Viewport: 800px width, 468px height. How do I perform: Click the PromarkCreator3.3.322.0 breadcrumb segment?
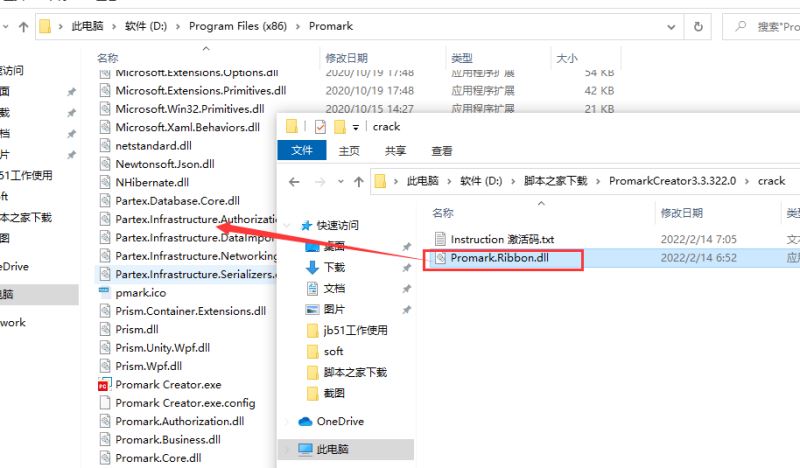point(672,181)
